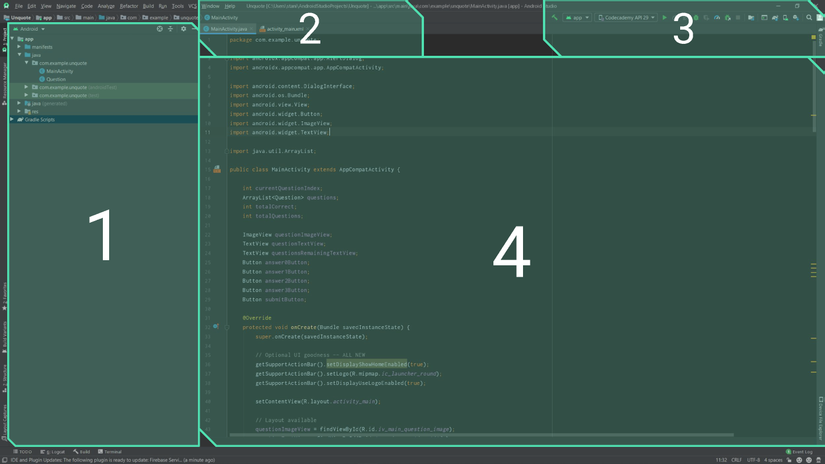Image resolution: width=825 pixels, height=464 pixels.
Task: Open the Build tool window at bottom
Action: tap(82, 451)
